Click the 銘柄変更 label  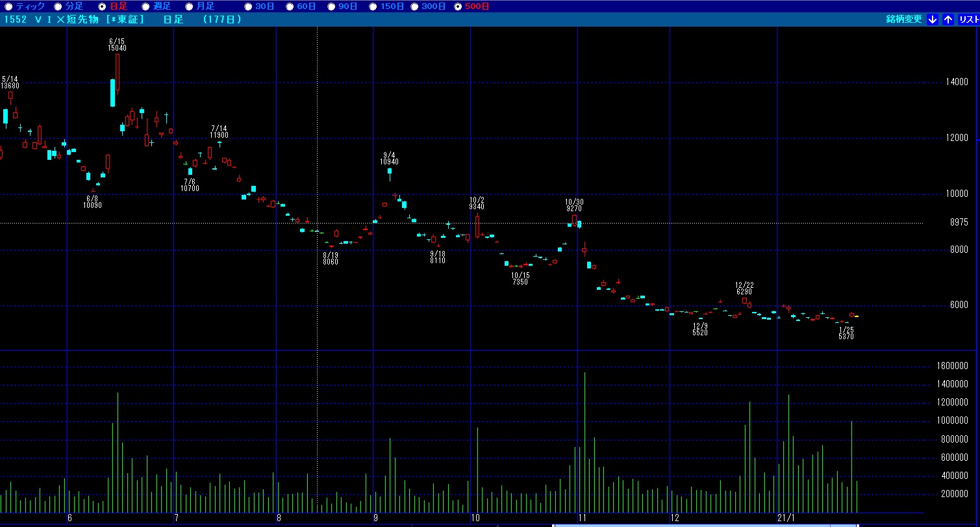pyautogui.click(x=904, y=19)
